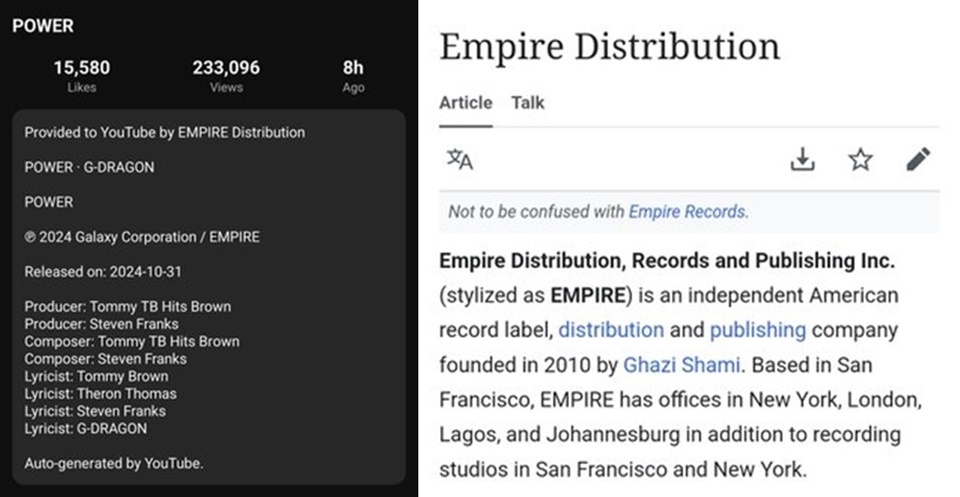Click the 15,580 Likes count
Viewport: 960px width, 497px height.
(82, 75)
